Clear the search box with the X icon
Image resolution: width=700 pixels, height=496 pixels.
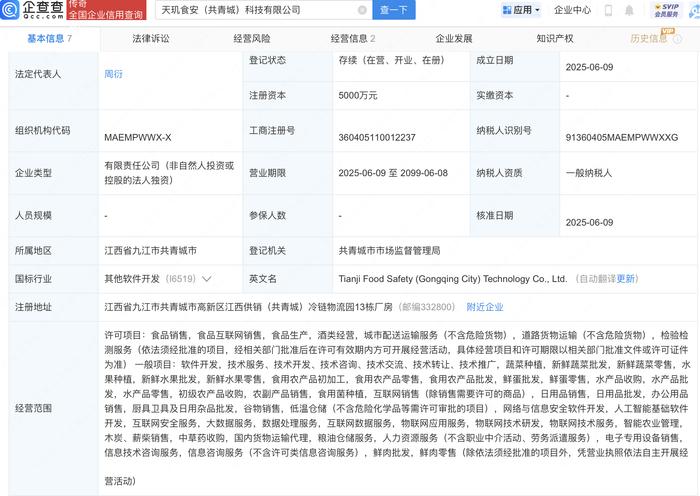pyautogui.click(x=362, y=10)
